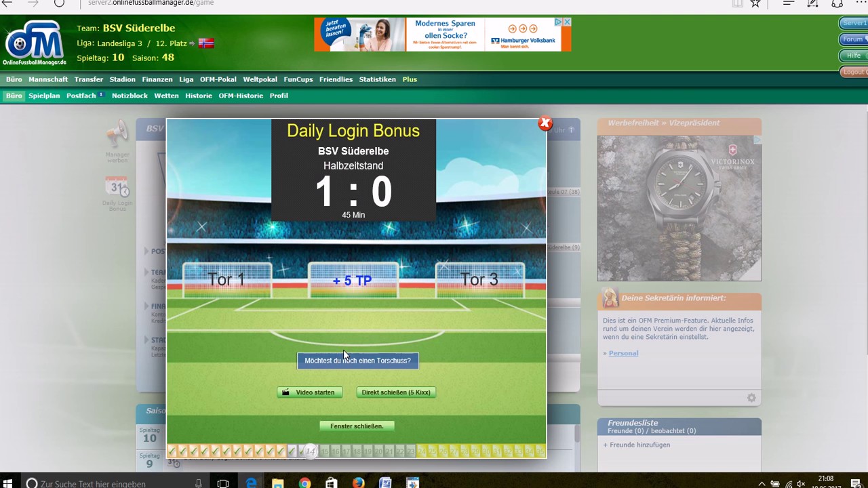Click the Video starten button
868x488 pixels.
click(x=310, y=392)
